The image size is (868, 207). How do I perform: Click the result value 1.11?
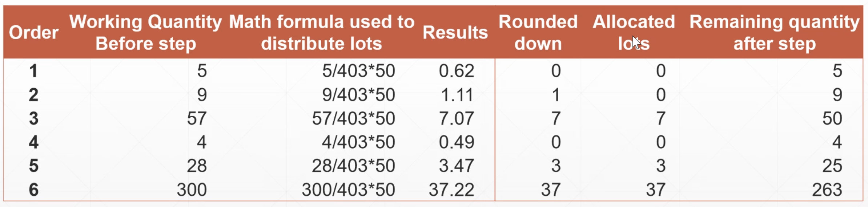457,95
